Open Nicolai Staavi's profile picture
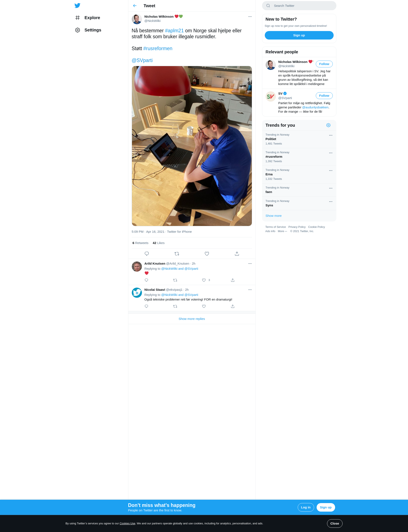 [x=137, y=292]
